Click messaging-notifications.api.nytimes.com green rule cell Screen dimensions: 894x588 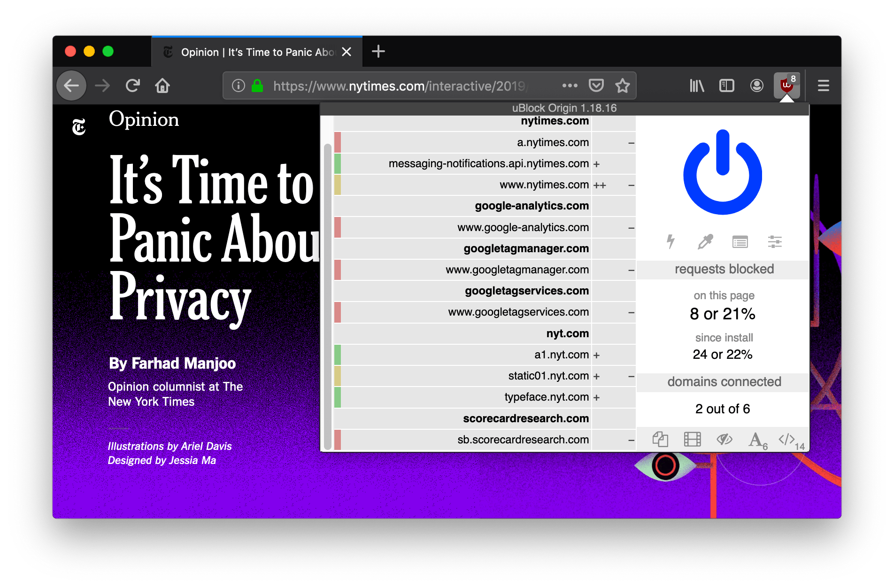338,163
